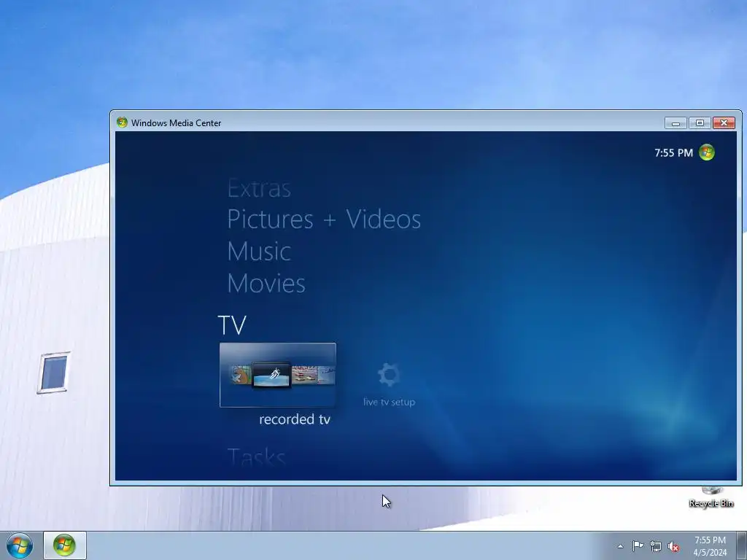
Task: Open the recorded tv thumbnail tile
Action: point(278,375)
